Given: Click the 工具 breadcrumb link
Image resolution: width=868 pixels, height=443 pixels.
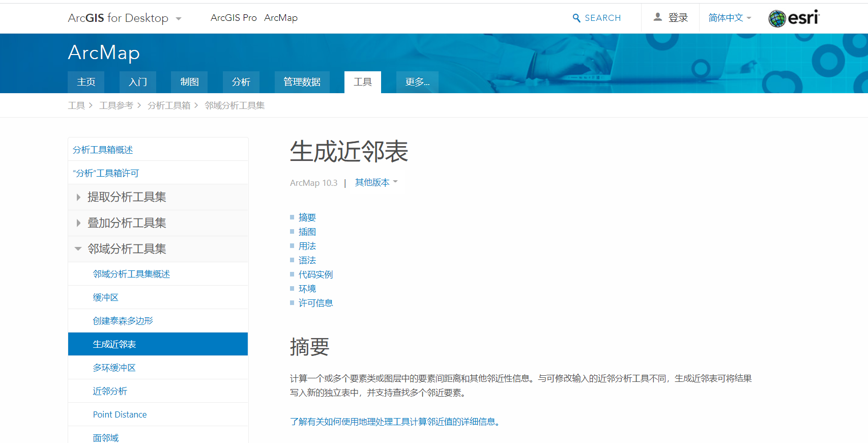Looking at the screenshot, I should [x=76, y=105].
